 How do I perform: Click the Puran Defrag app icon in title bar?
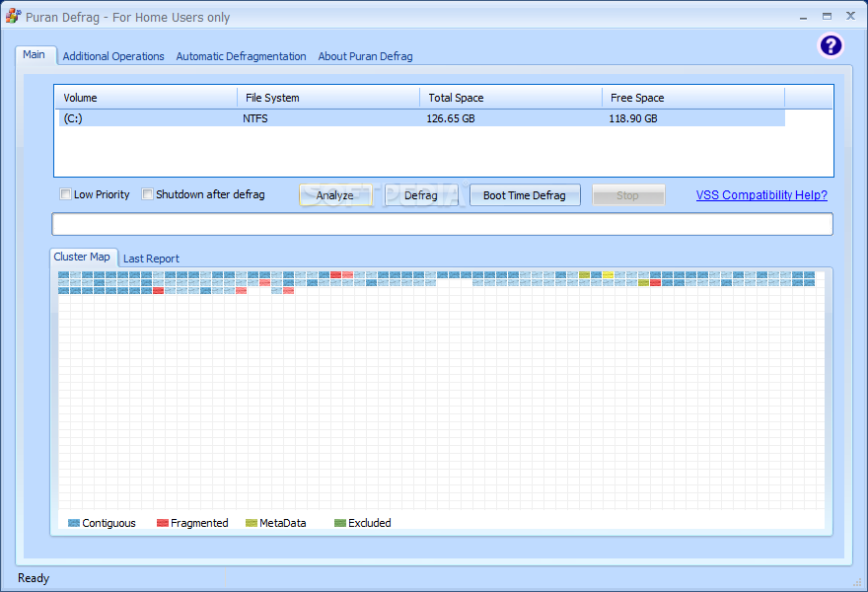click(13, 16)
